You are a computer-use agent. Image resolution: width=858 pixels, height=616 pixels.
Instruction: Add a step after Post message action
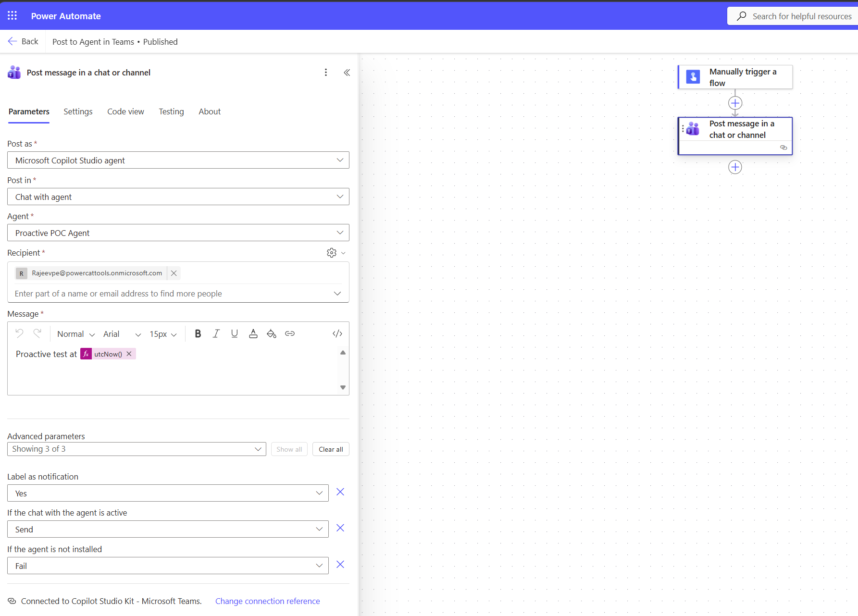click(x=735, y=167)
